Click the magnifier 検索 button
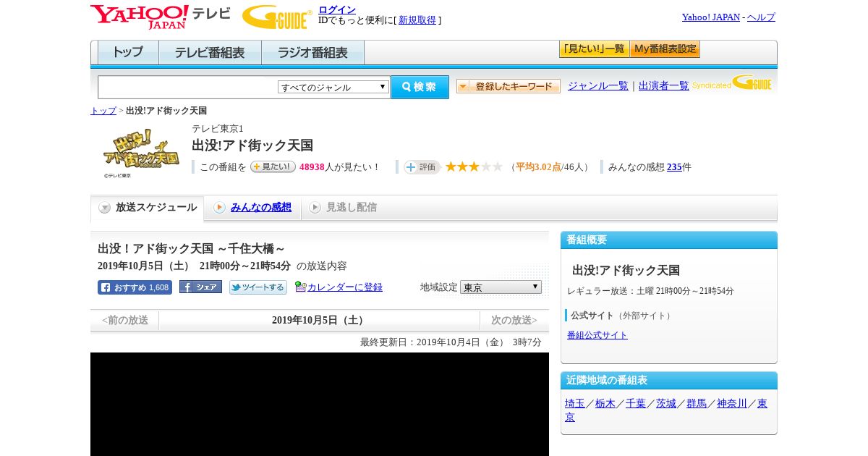This screenshot has width=868, height=456. [x=420, y=87]
